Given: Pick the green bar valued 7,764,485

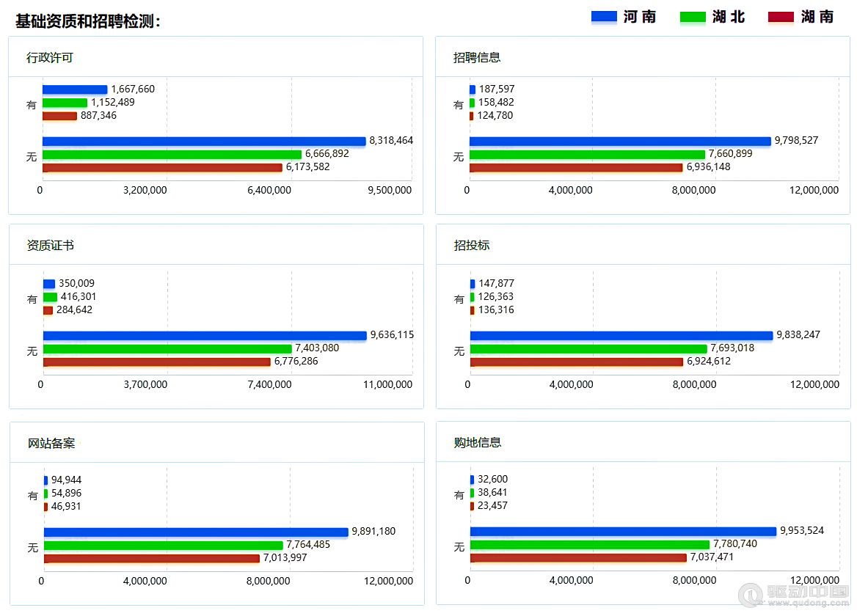Looking at the screenshot, I should (x=163, y=545).
